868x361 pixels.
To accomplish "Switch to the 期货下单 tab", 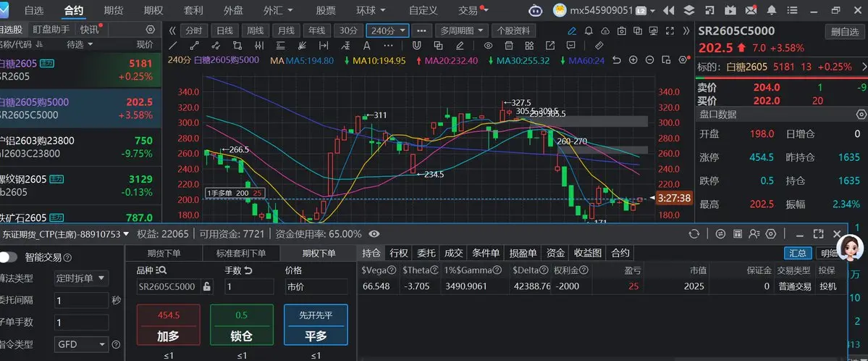I will coord(164,254).
